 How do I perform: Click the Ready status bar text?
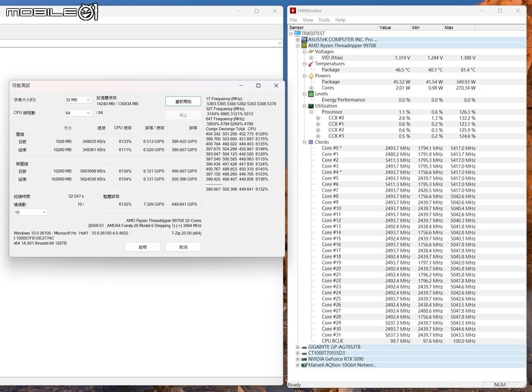[x=294, y=385]
